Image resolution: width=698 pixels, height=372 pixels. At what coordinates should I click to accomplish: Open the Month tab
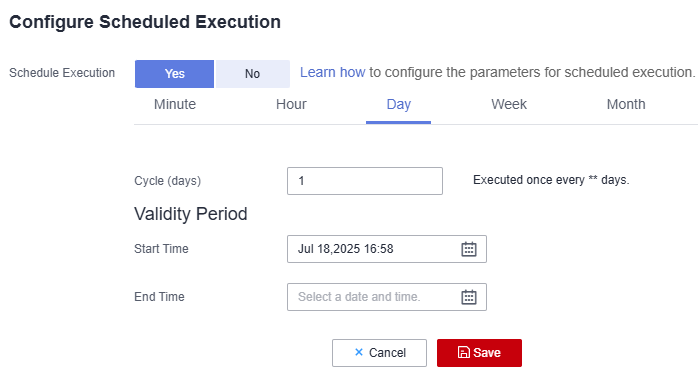(x=626, y=104)
